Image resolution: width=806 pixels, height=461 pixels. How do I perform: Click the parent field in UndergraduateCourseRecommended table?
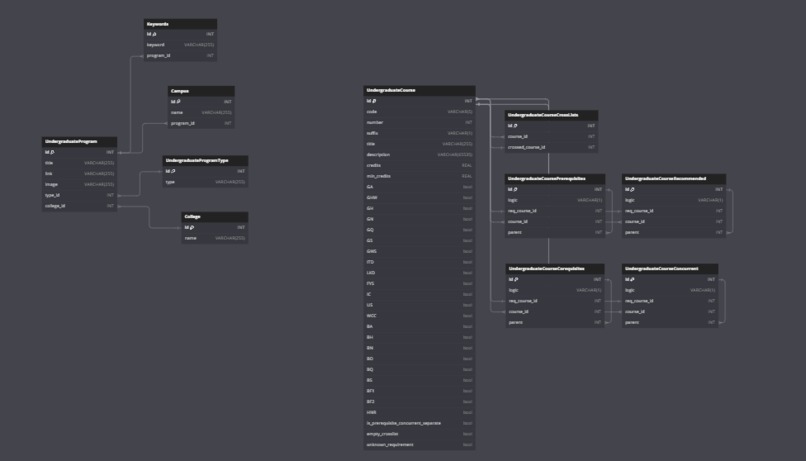(674, 233)
